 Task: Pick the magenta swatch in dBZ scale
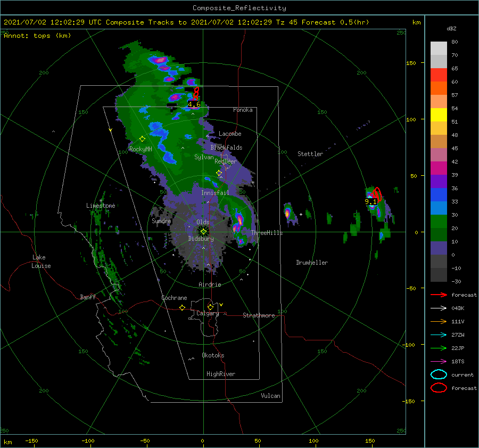(x=439, y=168)
